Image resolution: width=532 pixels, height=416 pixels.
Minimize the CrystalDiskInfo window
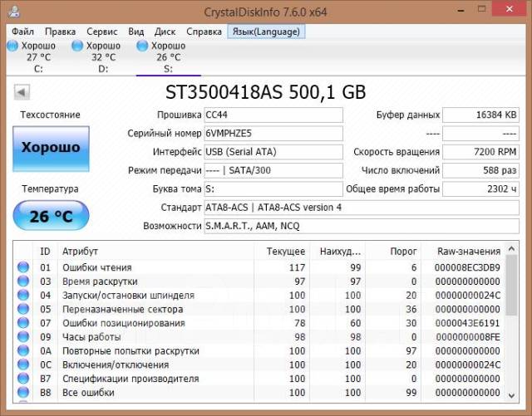[461, 9]
